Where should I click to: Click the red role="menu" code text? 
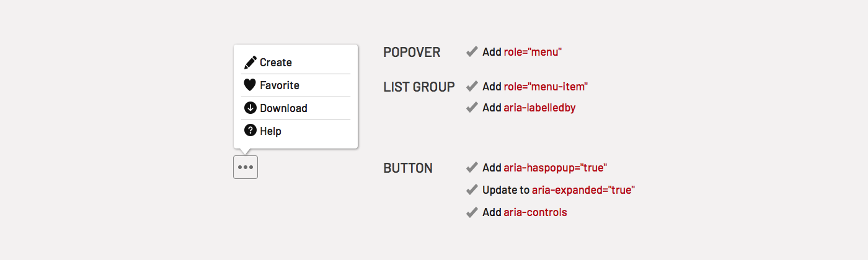pyautogui.click(x=533, y=52)
